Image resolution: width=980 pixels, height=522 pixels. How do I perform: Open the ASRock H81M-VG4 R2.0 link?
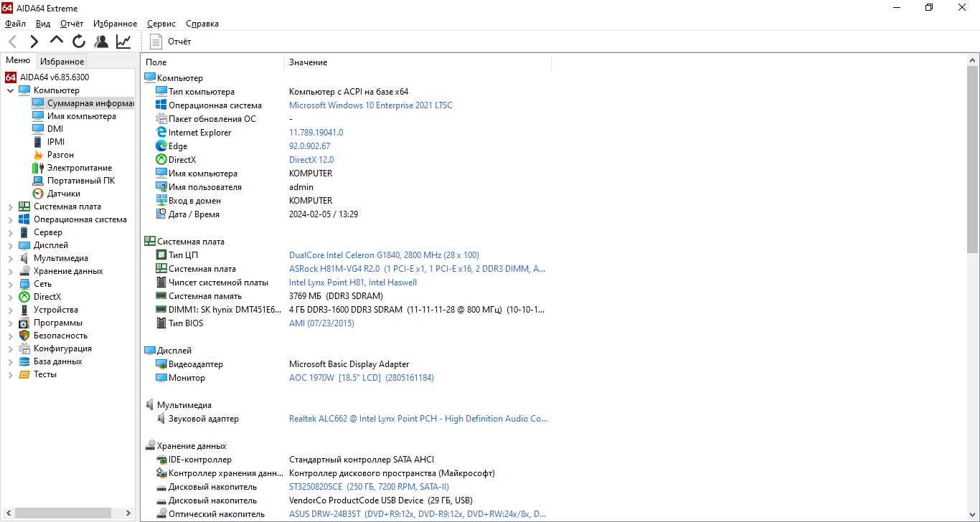pos(417,269)
